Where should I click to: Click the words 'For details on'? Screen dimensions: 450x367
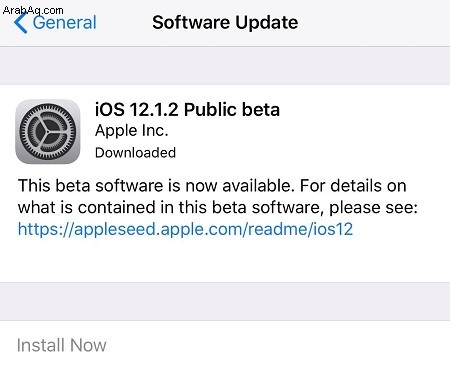353,185
